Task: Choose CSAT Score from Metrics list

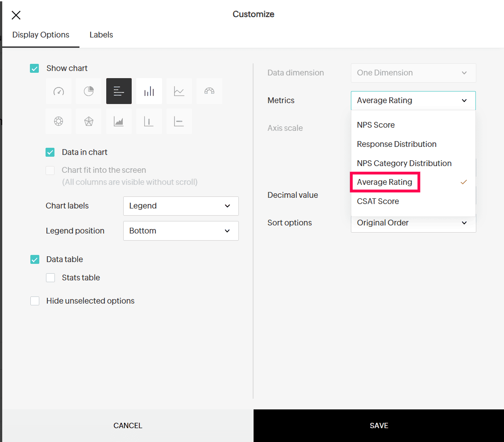Action: tap(378, 201)
